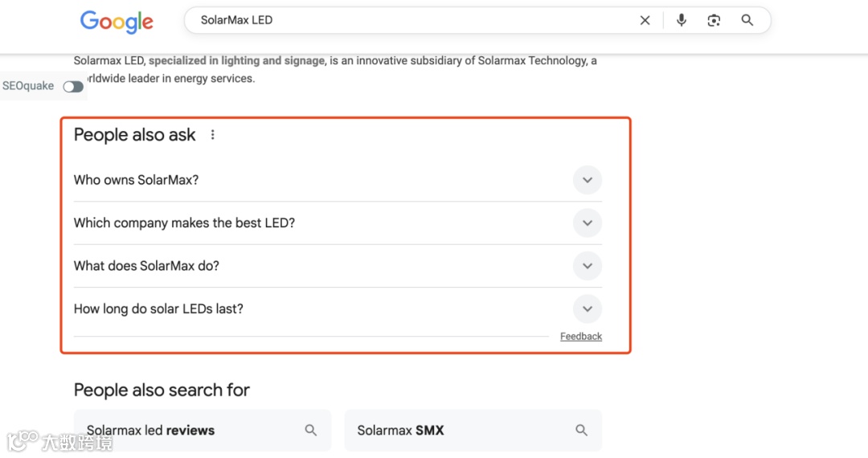The width and height of the screenshot is (868, 458).
Task: Click the SolarMax LED search input field
Action: tap(402, 21)
